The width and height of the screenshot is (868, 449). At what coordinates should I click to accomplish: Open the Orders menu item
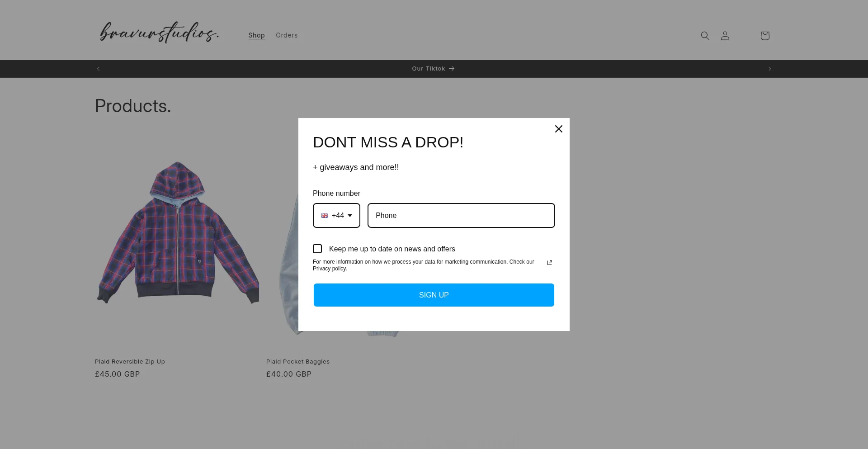(287, 35)
